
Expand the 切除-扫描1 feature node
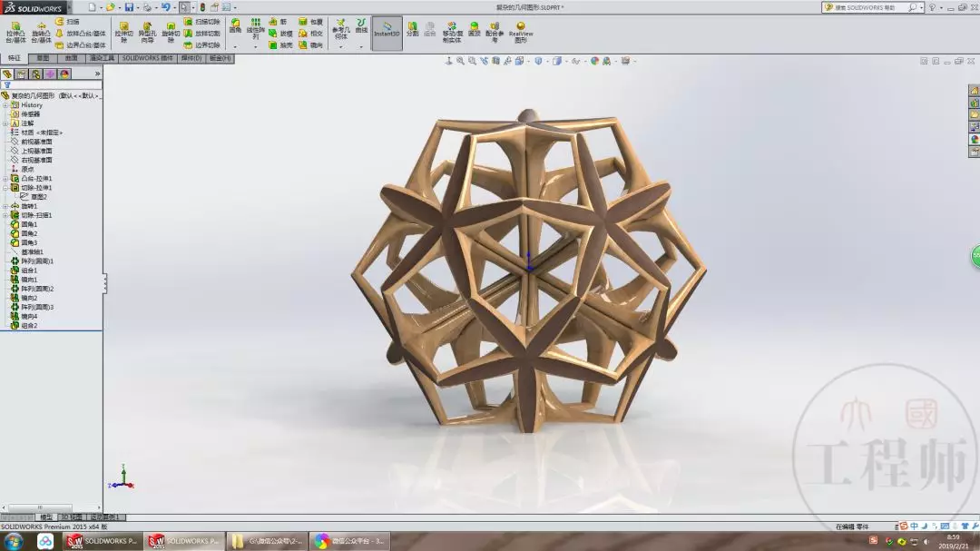[5, 215]
